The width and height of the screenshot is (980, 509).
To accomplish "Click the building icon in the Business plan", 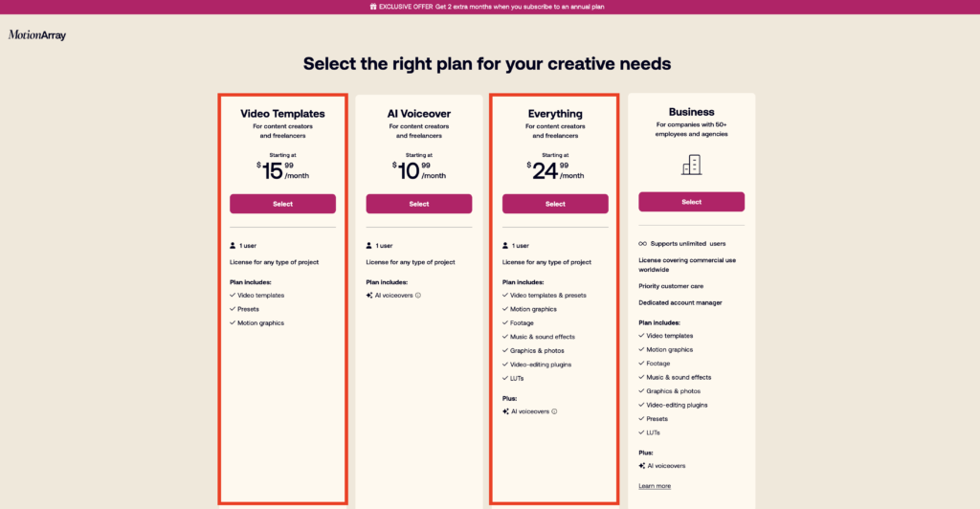I will coord(691,166).
